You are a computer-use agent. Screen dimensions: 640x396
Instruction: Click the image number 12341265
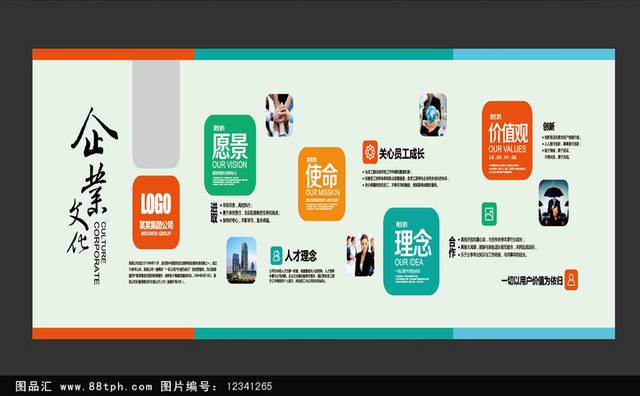click(249, 386)
